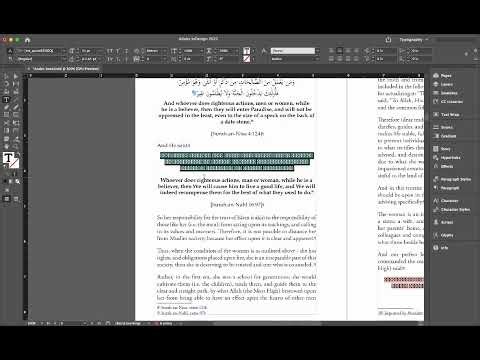480x360 pixels.
Task: Open the Hyperlinks panel
Action: pyautogui.click(x=447, y=158)
